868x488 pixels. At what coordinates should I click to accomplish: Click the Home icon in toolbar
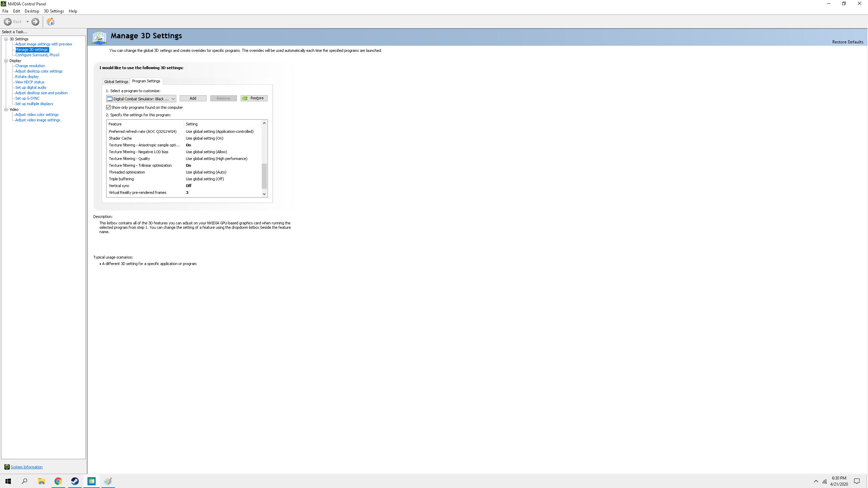(51, 22)
